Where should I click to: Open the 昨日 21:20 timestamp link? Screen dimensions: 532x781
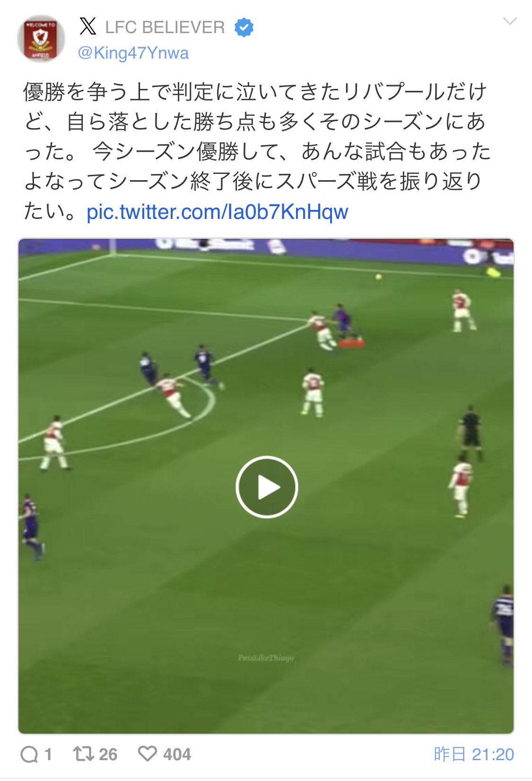tap(474, 754)
